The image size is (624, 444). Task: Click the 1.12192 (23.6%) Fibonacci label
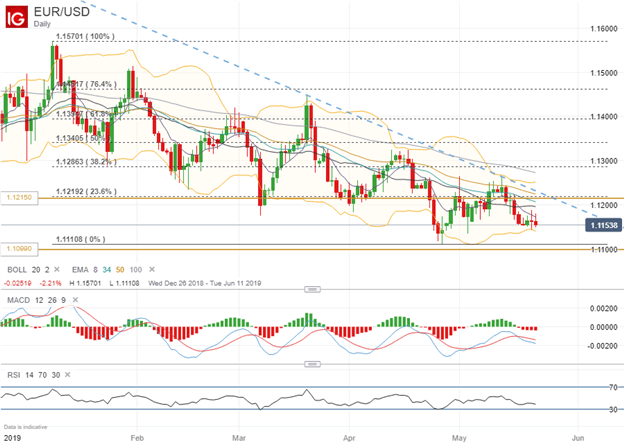click(x=86, y=191)
